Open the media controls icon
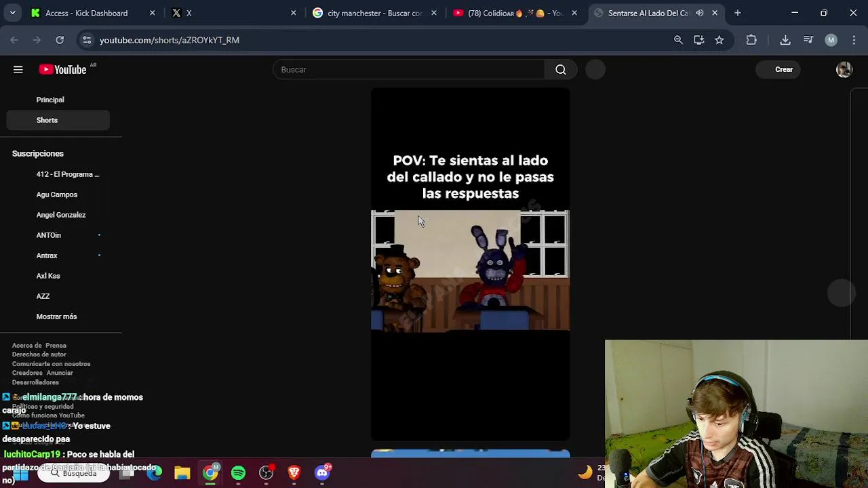 coord(808,40)
